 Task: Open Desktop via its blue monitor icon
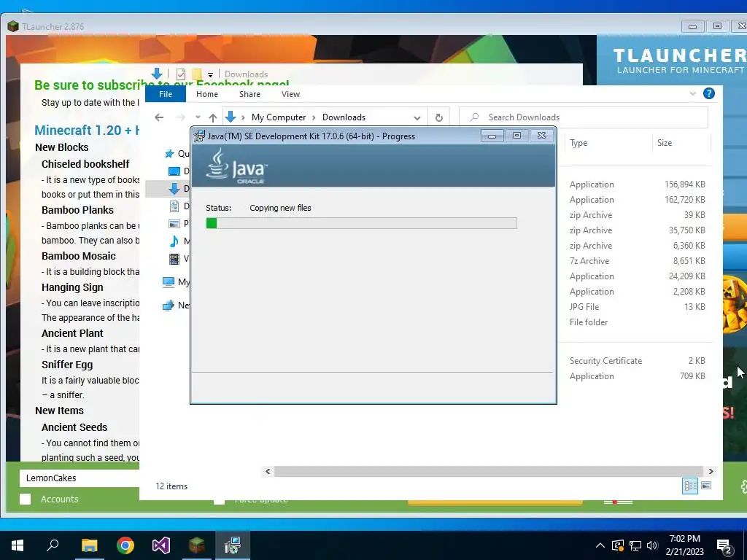pyautogui.click(x=174, y=171)
